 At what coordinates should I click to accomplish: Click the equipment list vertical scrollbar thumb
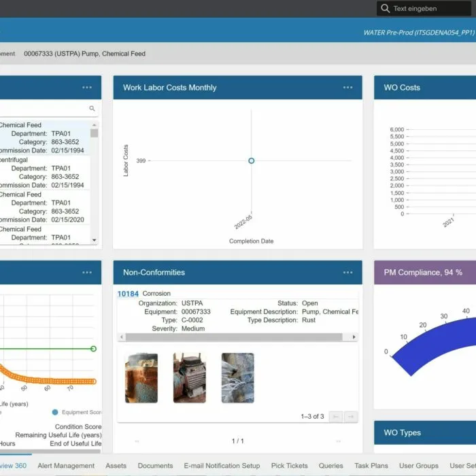click(94, 133)
